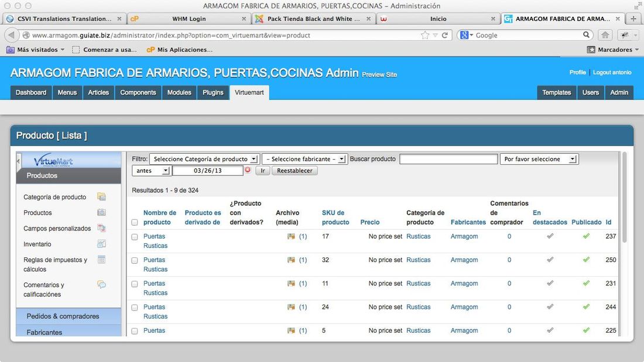The width and height of the screenshot is (644, 362).
Task: Clear date filter with red X icon
Action: coord(248,170)
